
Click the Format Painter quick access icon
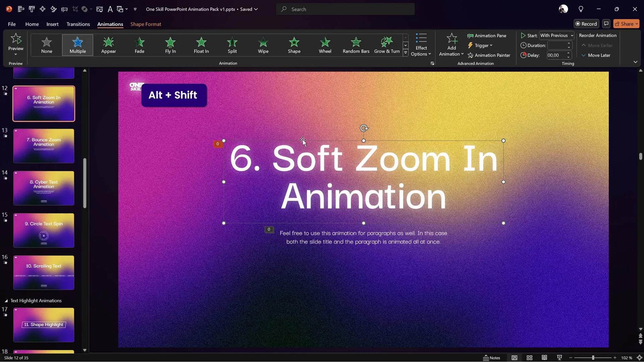53,9
